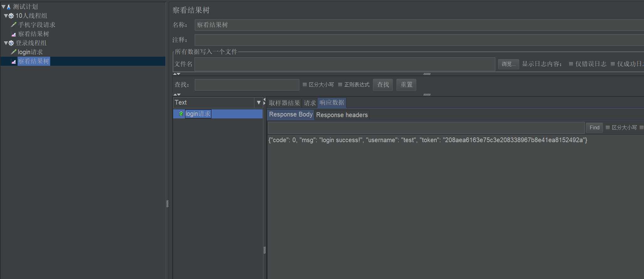Collapse the file panel using the divider arrows above 查找
The width and height of the screenshot is (644, 279).
pyautogui.click(x=175, y=74)
